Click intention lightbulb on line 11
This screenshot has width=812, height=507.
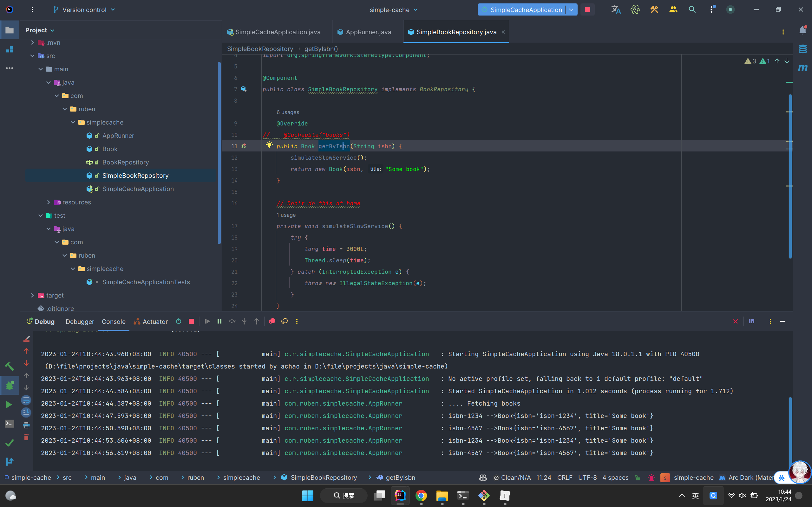click(x=269, y=145)
